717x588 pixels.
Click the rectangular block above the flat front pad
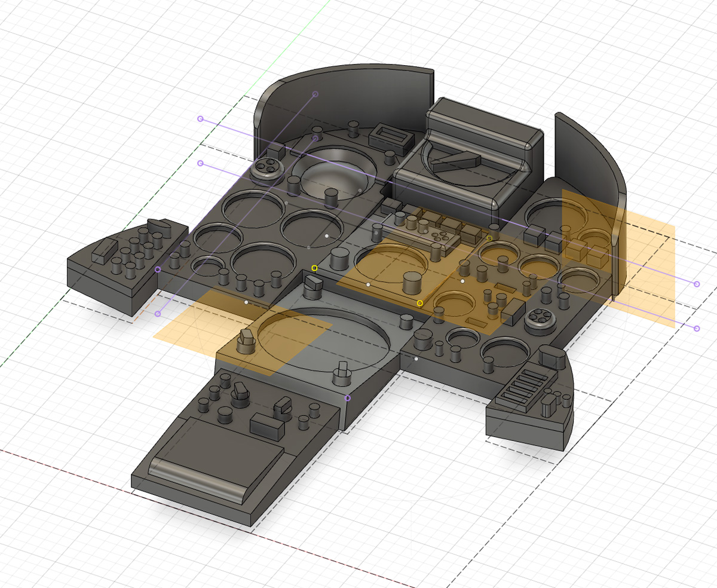[266, 425]
